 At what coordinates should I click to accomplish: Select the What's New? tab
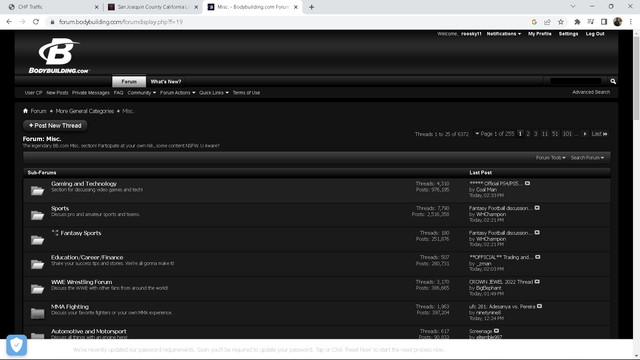[166, 81]
